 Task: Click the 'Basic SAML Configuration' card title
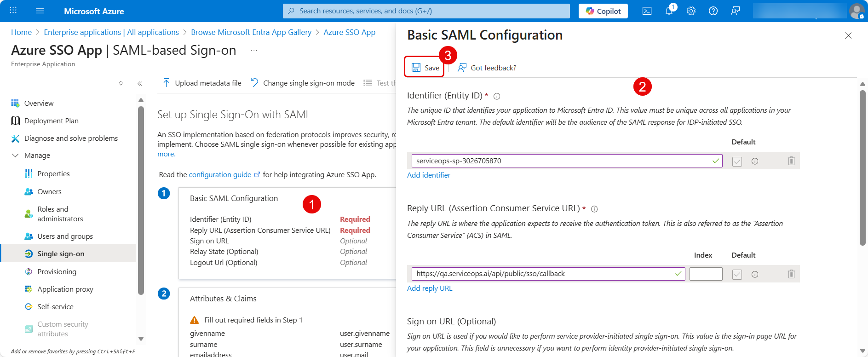tap(234, 198)
